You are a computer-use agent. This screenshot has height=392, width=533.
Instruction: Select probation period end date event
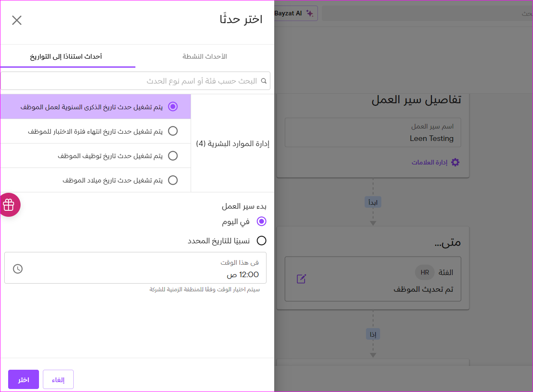pyautogui.click(x=173, y=131)
